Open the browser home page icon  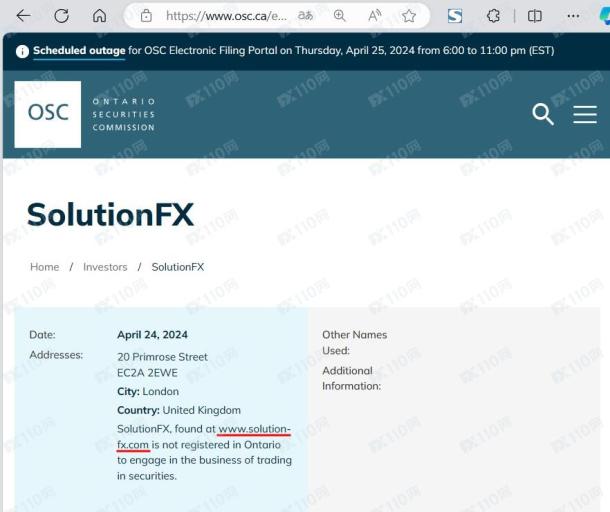(x=99, y=16)
